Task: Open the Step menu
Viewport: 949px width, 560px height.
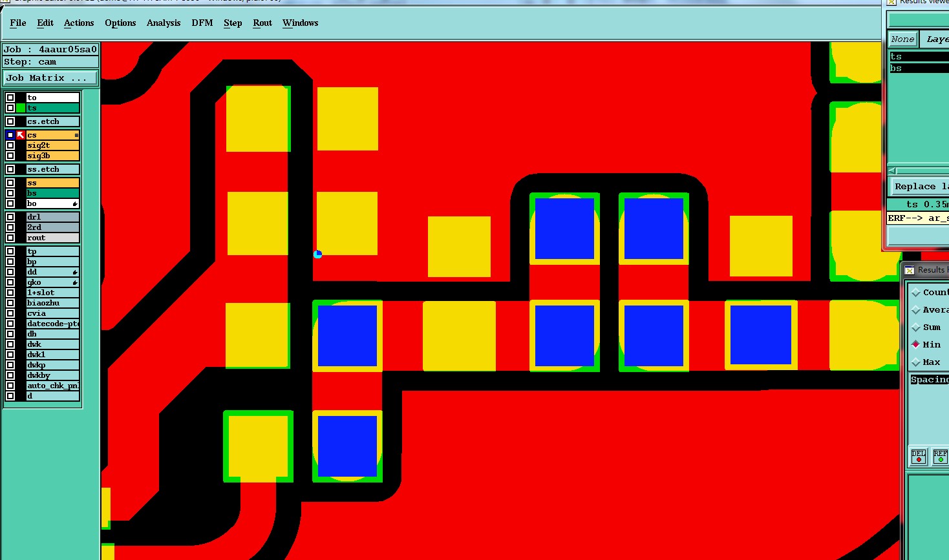Action: (233, 23)
